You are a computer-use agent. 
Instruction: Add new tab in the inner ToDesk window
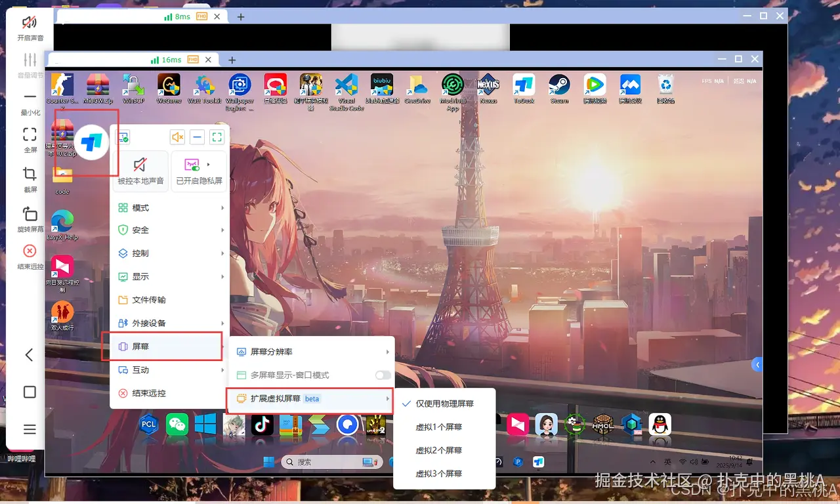click(x=232, y=60)
